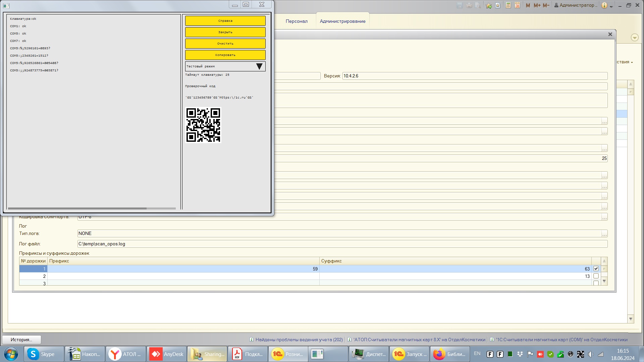This screenshot has width=644, height=362.
Task: Click the M+ memory button
Action: tap(537, 5)
